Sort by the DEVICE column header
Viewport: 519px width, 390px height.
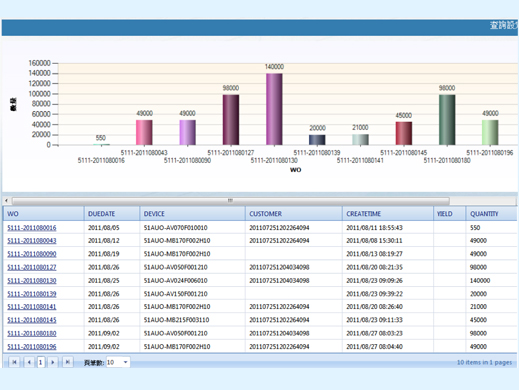point(193,214)
